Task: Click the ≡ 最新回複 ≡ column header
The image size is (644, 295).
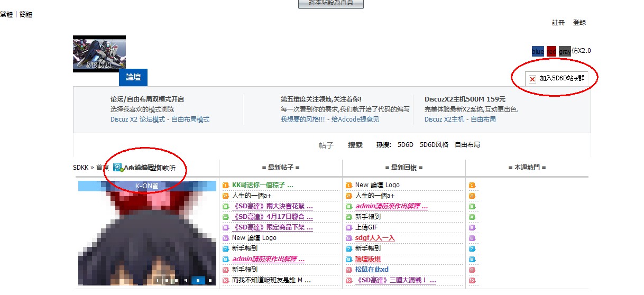Action: click(404, 168)
